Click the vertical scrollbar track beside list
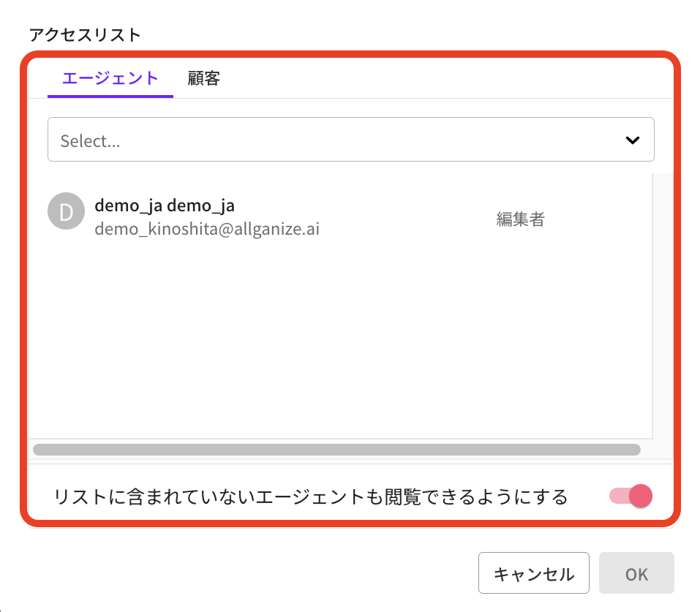The height and width of the screenshot is (612, 700). pyautogui.click(x=662, y=307)
